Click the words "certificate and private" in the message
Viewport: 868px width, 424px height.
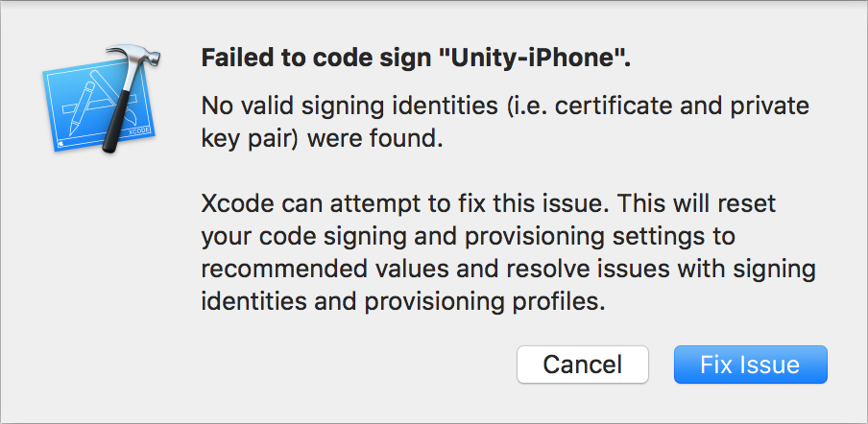(x=682, y=106)
